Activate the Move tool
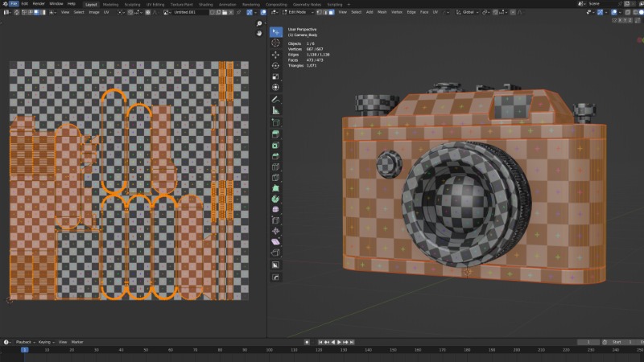644x362 pixels. coord(275,54)
